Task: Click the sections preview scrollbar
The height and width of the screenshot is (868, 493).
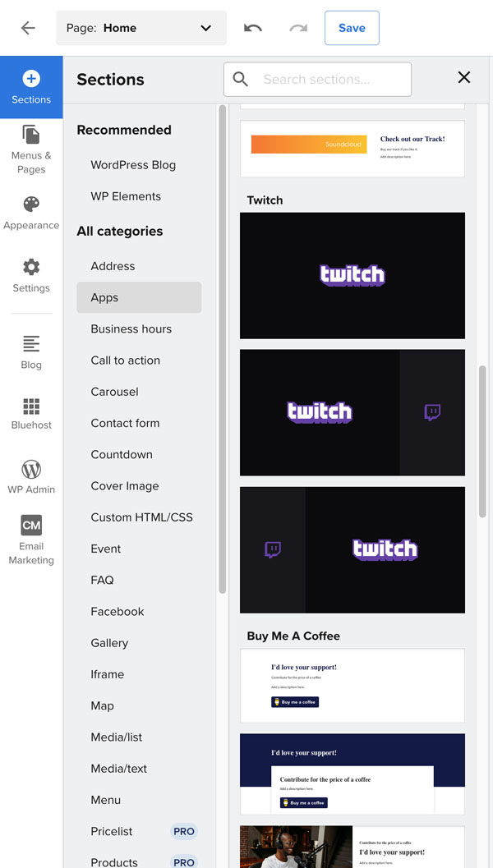Action: pyautogui.click(x=483, y=442)
